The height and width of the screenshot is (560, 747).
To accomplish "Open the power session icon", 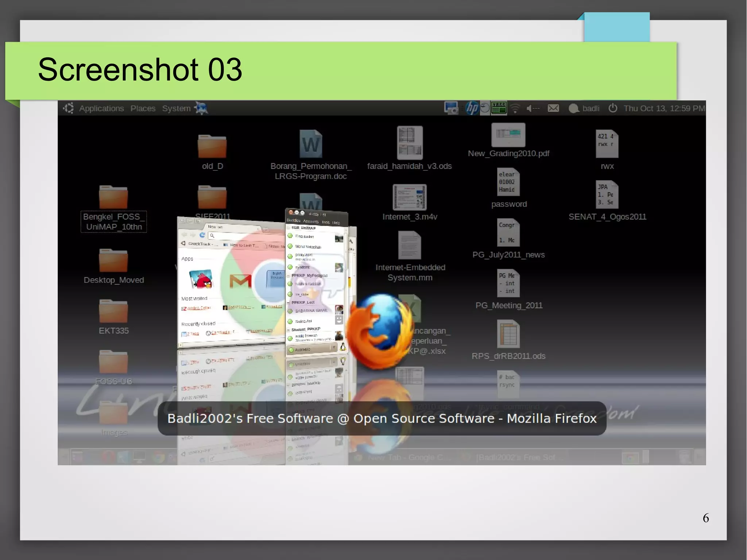I will pyautogui.click(x=613, y=108).
